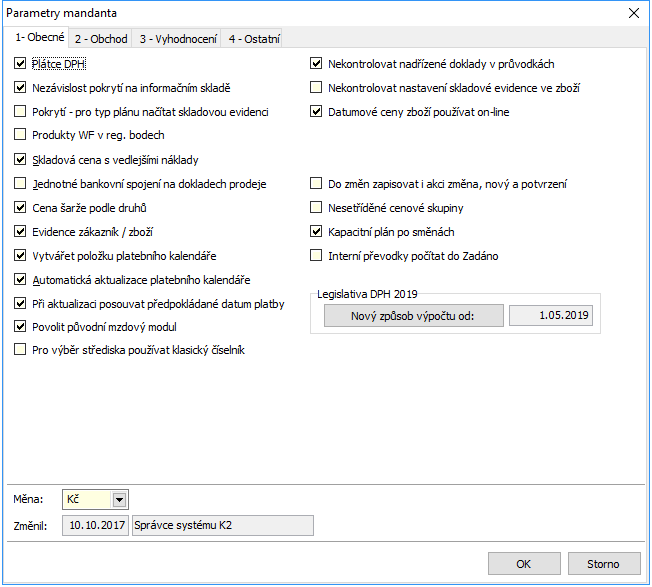The width and height of the screenshot is (652, 587).
Task: Check Interní převodky počítat do Zadáno
Action: [x=316, y=256]
